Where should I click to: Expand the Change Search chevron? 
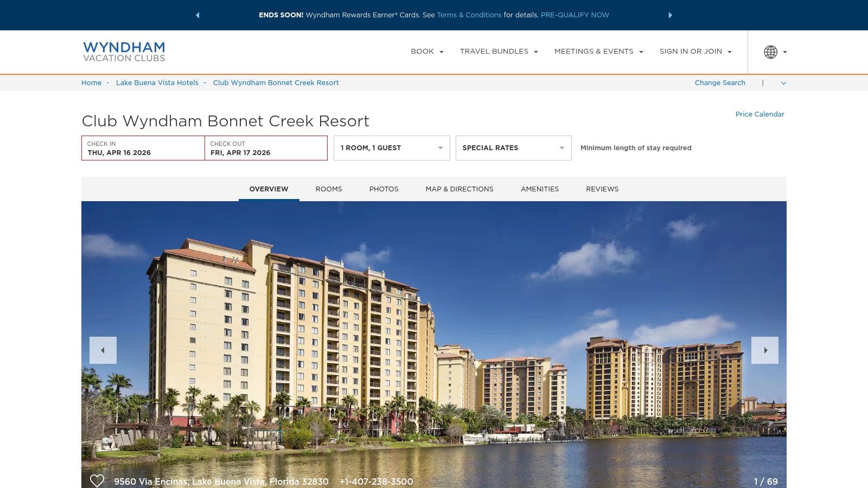coord(783,83)
